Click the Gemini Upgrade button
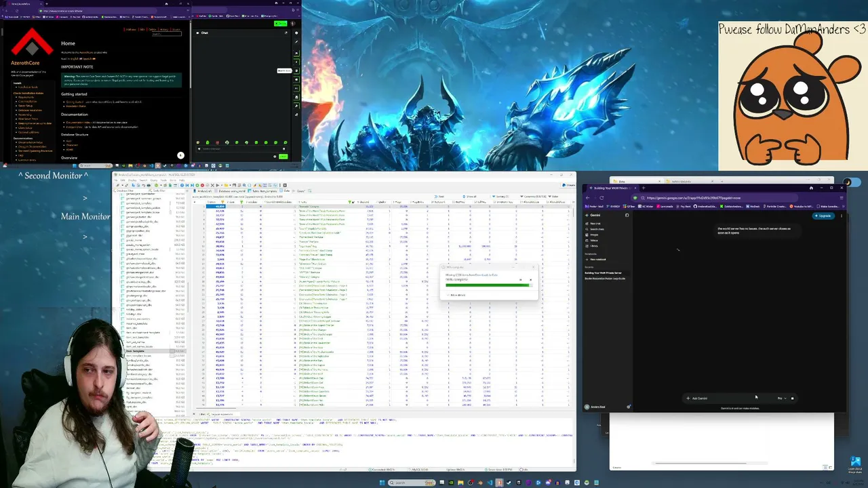The width and height of the screenshot is (868, 488). [x=823, y=216]
